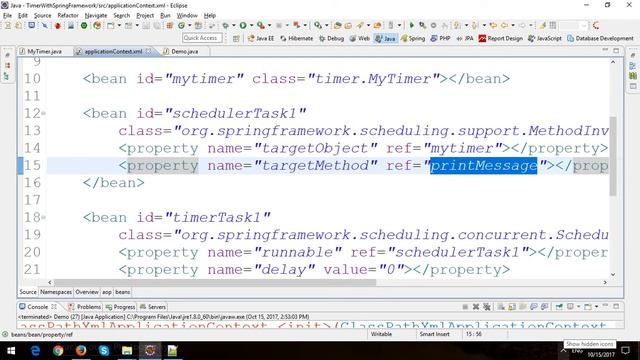Maximize the Console panel

click(616, 306)
